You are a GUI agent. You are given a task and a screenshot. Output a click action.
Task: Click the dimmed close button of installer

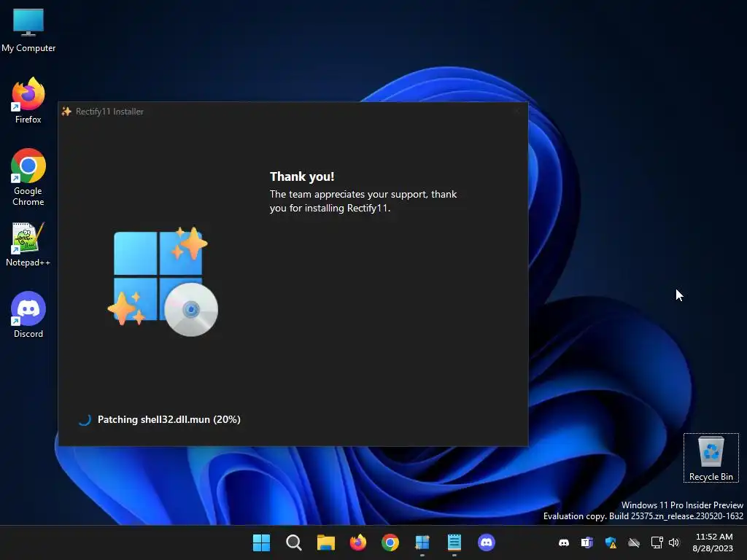(517, 112)
